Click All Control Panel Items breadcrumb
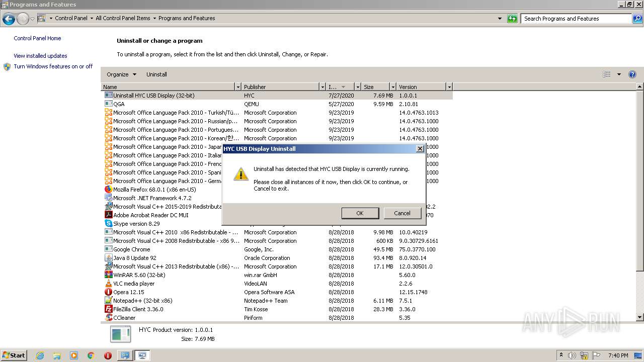Viewport: 644px width, 362px height. click(x=123, y=18)
